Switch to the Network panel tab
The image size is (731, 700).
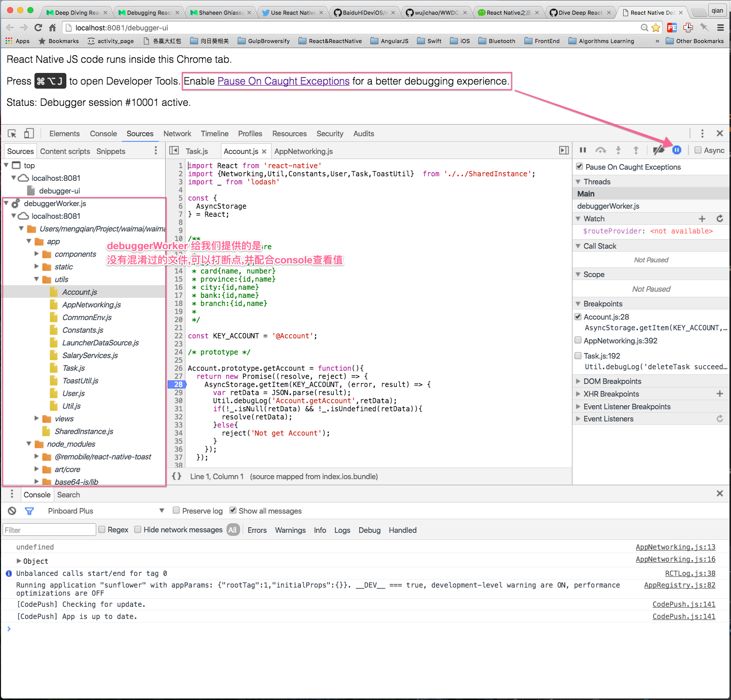[x=177, y=134]
